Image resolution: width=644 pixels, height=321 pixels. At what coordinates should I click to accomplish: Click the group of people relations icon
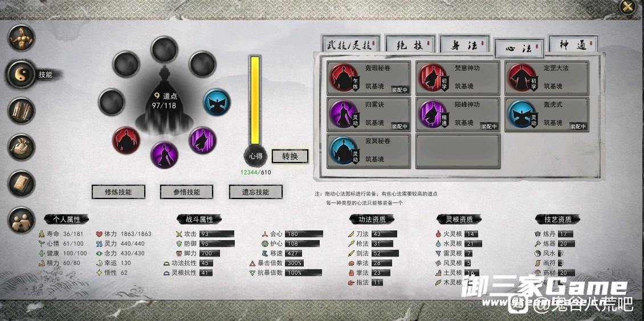coord(21,220)
